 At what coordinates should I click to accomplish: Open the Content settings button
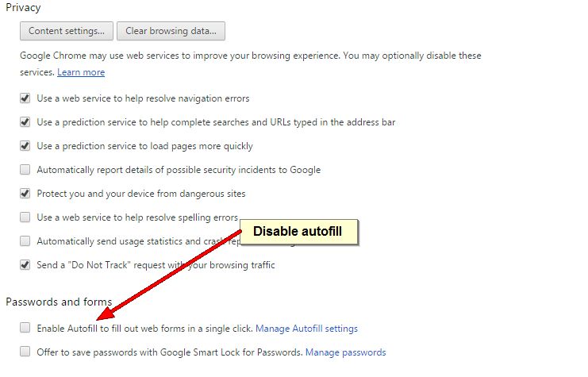point(67,31)
